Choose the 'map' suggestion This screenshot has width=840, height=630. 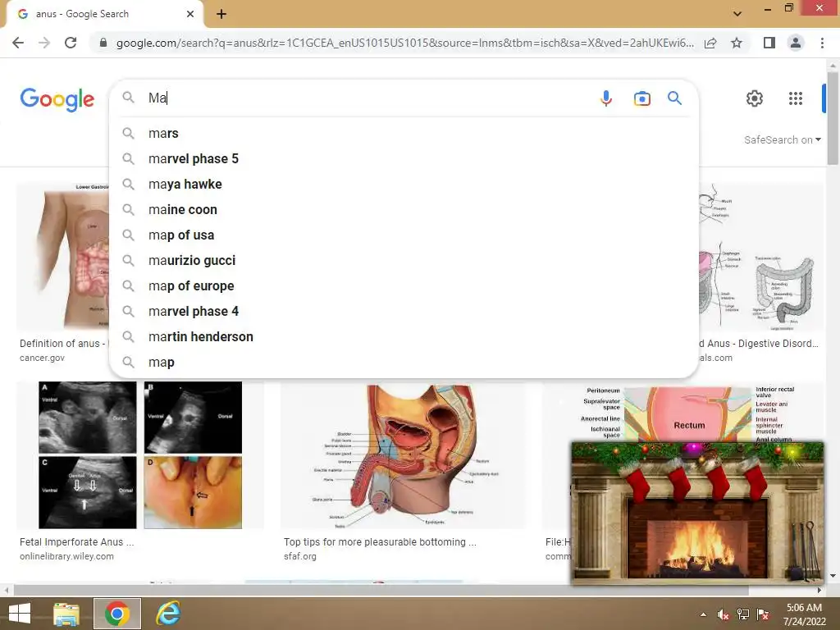[404, 362]
